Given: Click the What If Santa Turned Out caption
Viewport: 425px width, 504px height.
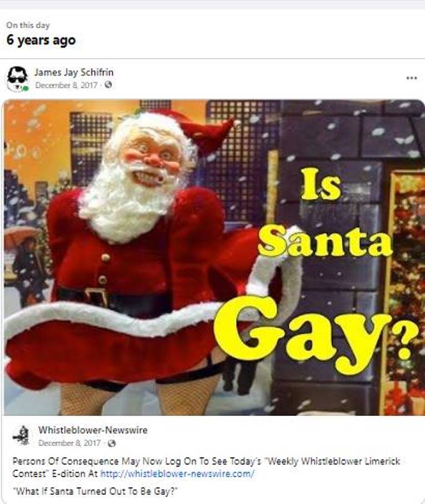Looking at the screenshot, I should 95,491.
